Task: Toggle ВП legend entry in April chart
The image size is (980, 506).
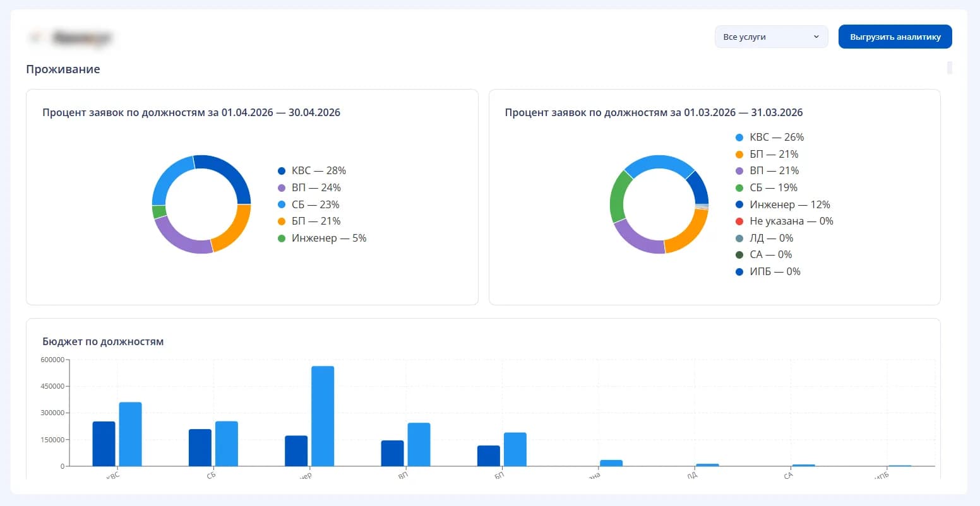Action: click(x=309, y=187)
